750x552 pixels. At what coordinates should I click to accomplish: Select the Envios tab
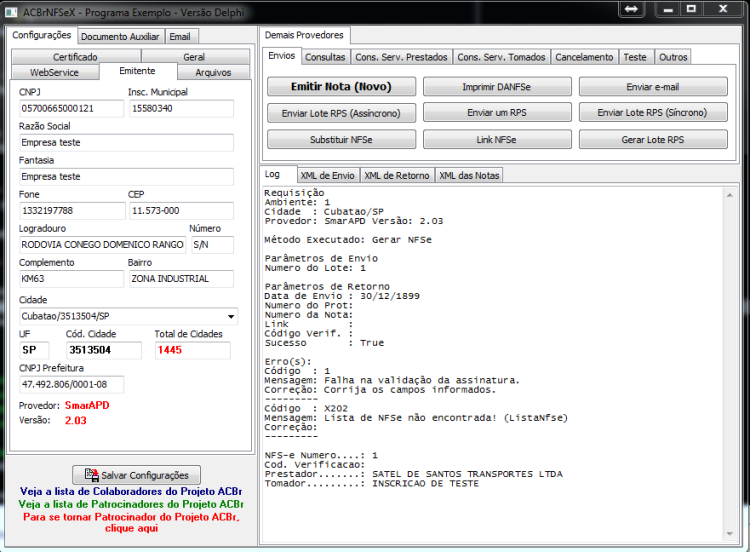[282, 55]
